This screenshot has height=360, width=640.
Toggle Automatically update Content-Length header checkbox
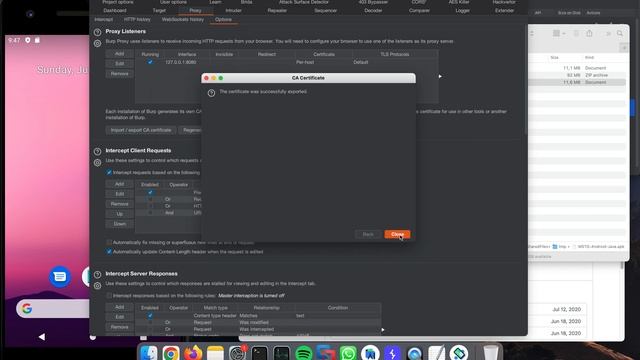click(109, 252)
